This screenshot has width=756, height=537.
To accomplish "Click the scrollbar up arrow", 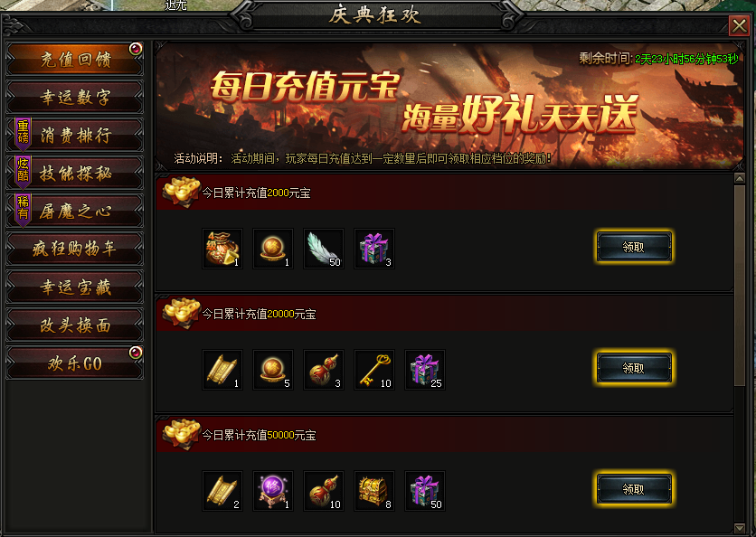I will tap(739, 178).
